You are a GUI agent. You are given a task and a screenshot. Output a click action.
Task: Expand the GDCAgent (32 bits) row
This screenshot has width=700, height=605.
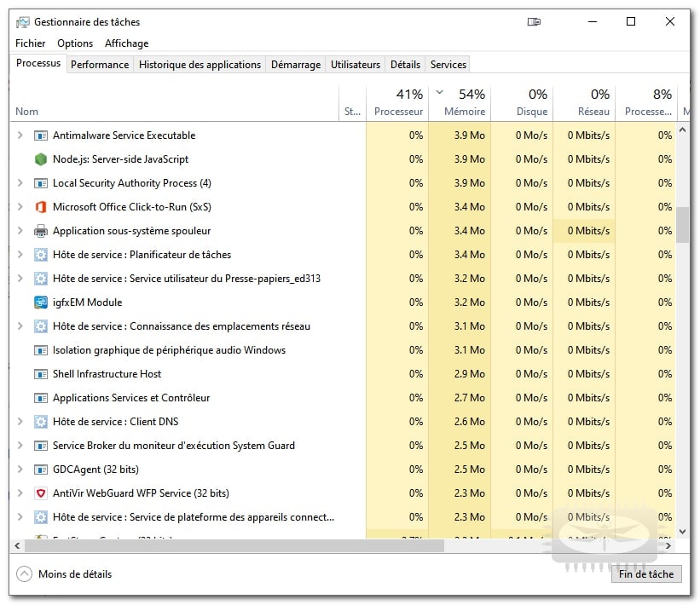pos(20,470)
